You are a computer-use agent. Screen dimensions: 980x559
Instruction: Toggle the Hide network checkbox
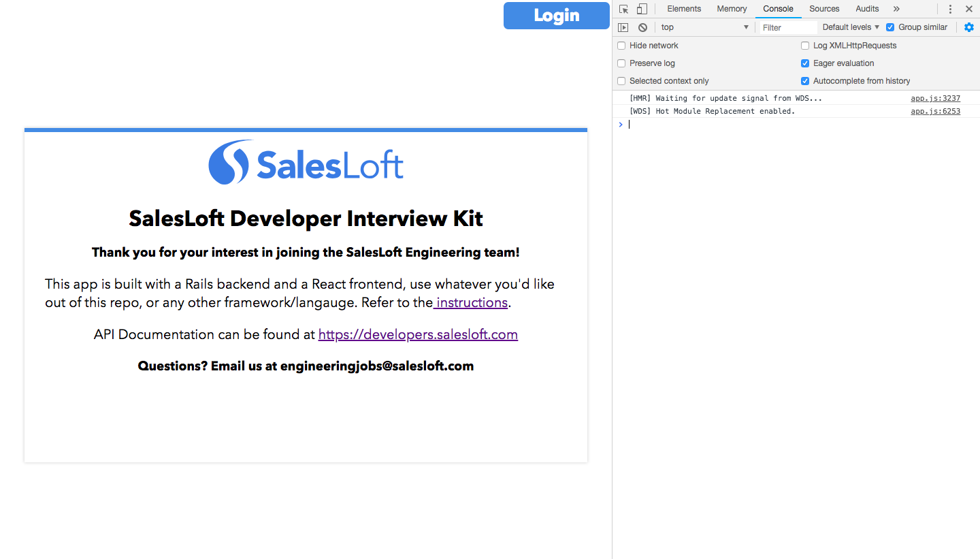tap(621, 46)
